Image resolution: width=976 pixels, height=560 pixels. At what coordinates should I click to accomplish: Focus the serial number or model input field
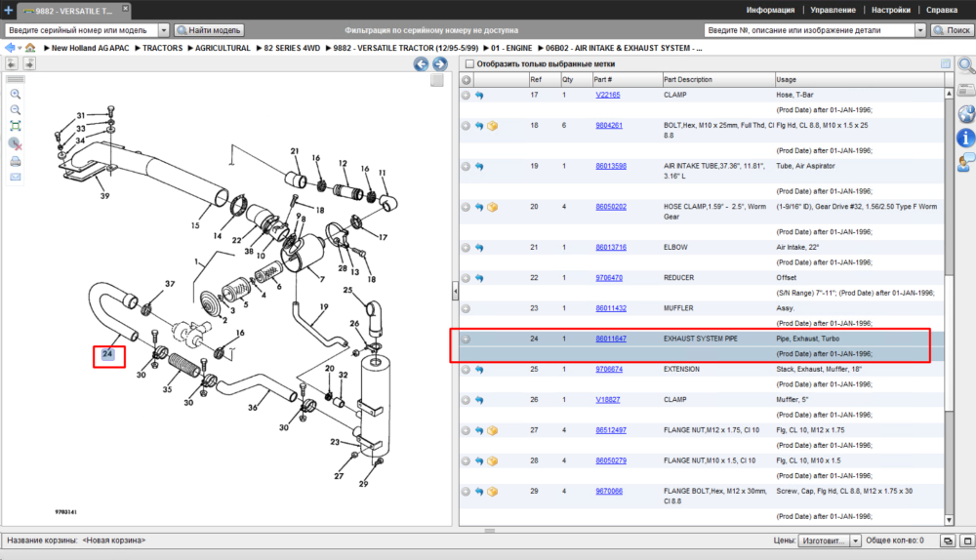[x=82, y=30]
